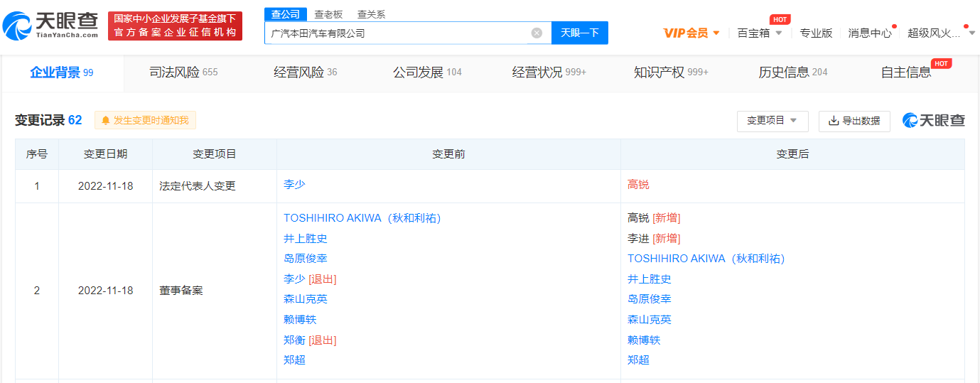Screen dimensions: 980x383
Task: Open the 知识产权 tab
Action: [x=671, y=72]
